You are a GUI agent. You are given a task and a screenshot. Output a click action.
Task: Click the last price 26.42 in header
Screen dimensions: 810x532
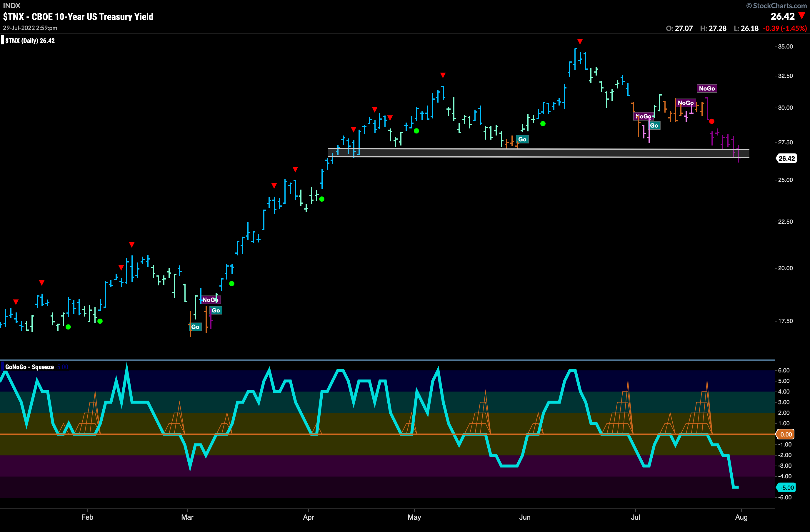coord(782,16)
